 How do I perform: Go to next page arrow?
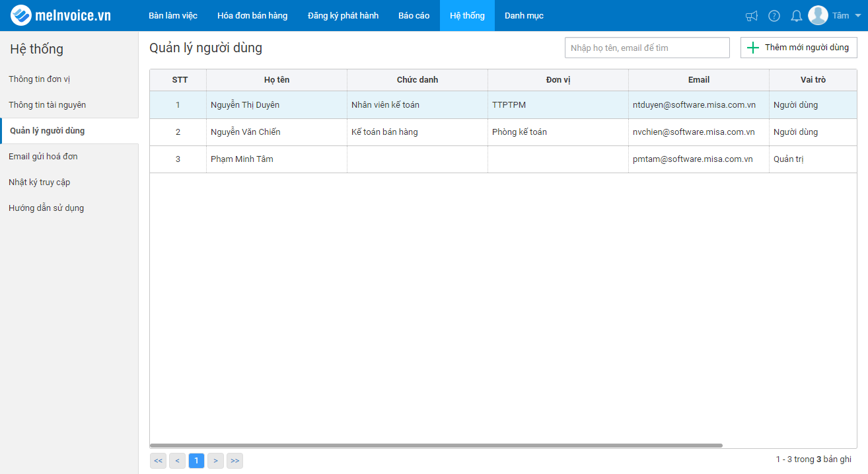[215, 461]
